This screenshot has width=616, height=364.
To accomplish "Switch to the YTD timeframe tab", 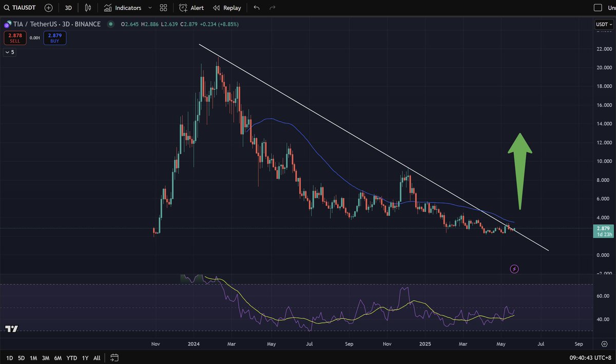I will tap(71, 357).
